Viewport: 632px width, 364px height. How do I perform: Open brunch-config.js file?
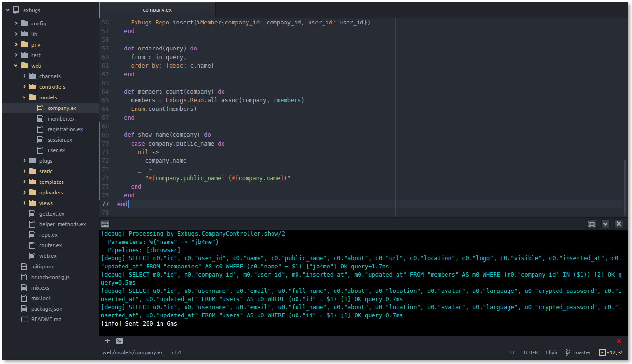pos(50,277)
